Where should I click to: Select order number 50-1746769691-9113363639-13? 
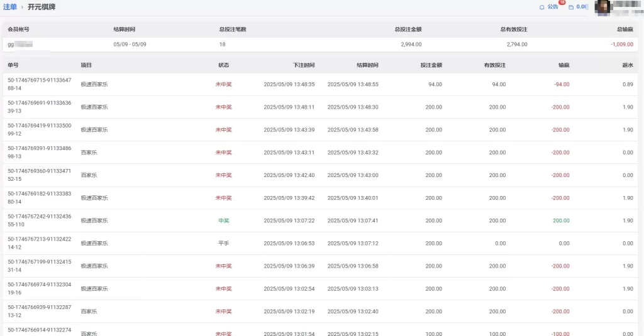pyautogui.click(x=40, y=107)
